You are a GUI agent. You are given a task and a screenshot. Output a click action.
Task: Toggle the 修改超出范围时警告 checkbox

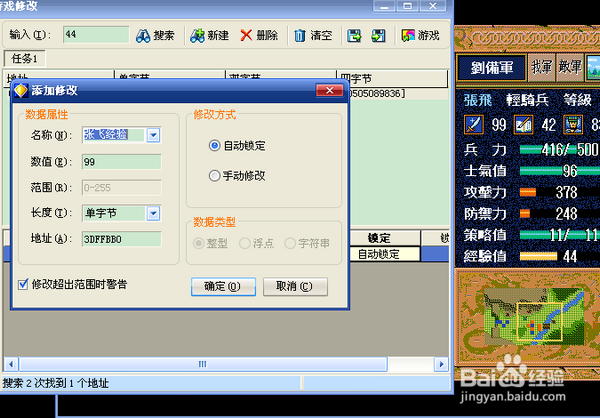[23, 284]
